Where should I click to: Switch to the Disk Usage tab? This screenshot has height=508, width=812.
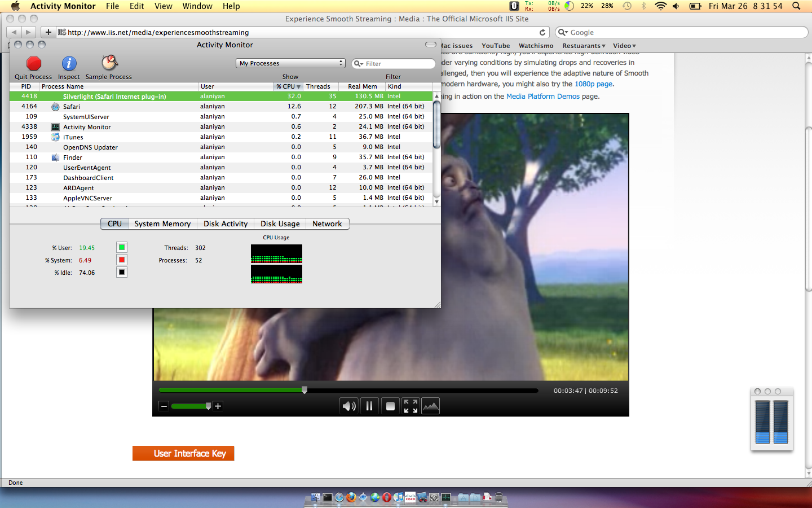pyautogui.click(x=280, y=224)
